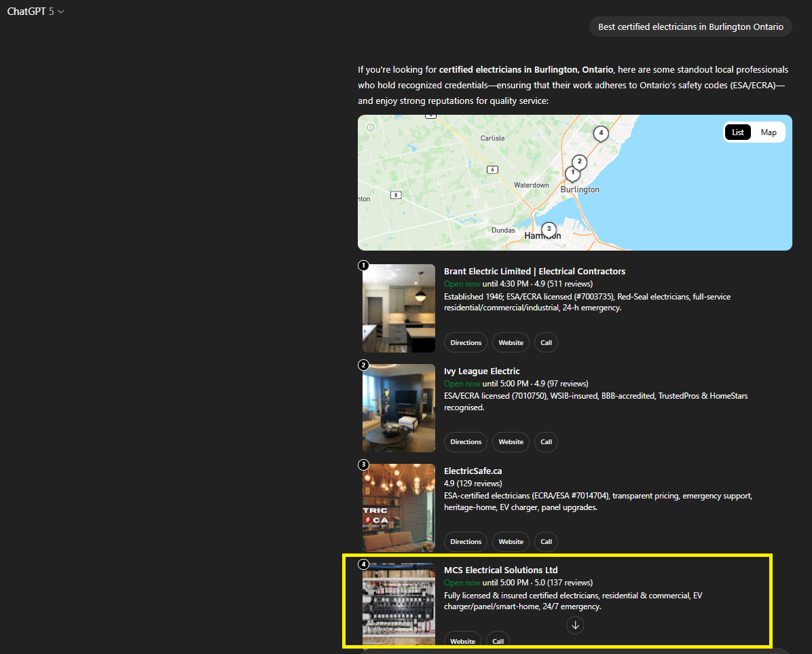This screenshot has width=812, height=654.
Task: Call Ivy League Electric
Action: [x=546, y=442]
